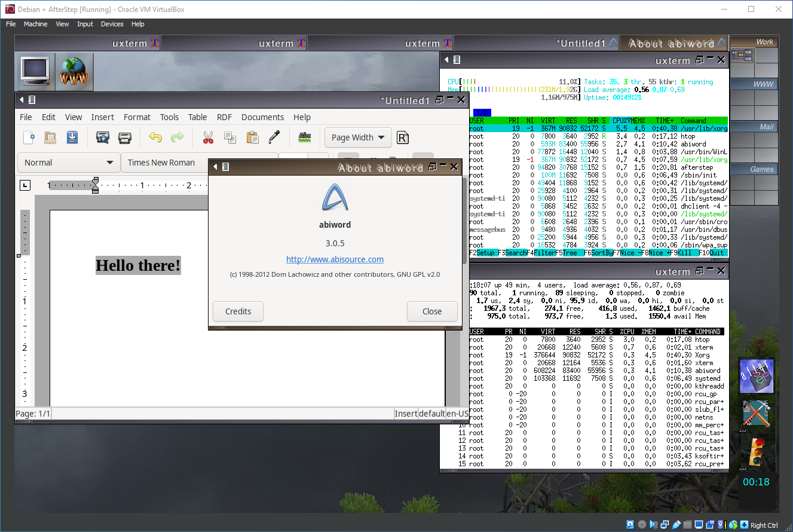Click the Print Preview toolbar icon
Viewport: 793px width, 532px height.
[103, 137]
